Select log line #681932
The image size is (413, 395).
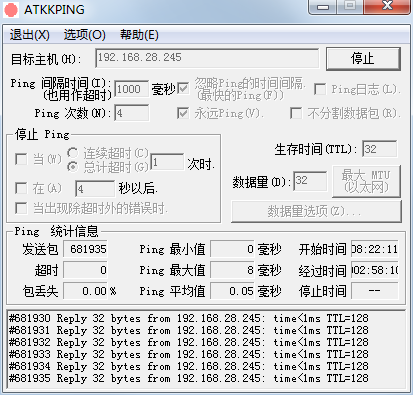(189, 342)
